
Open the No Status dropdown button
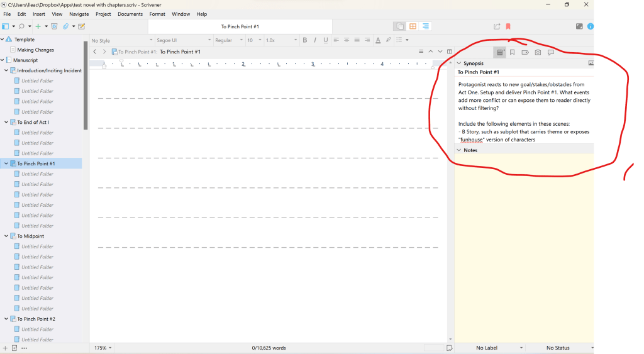[x=560, y=348]
